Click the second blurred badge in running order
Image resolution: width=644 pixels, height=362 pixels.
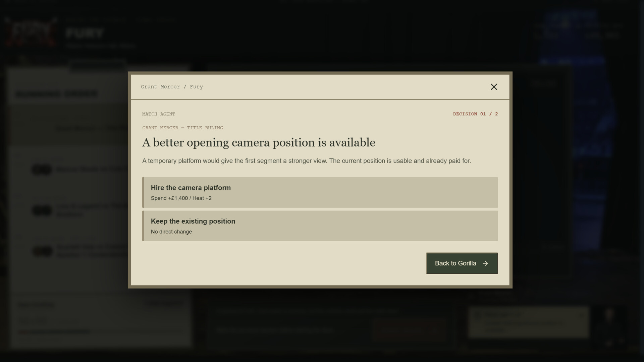(x=42, y=210)
